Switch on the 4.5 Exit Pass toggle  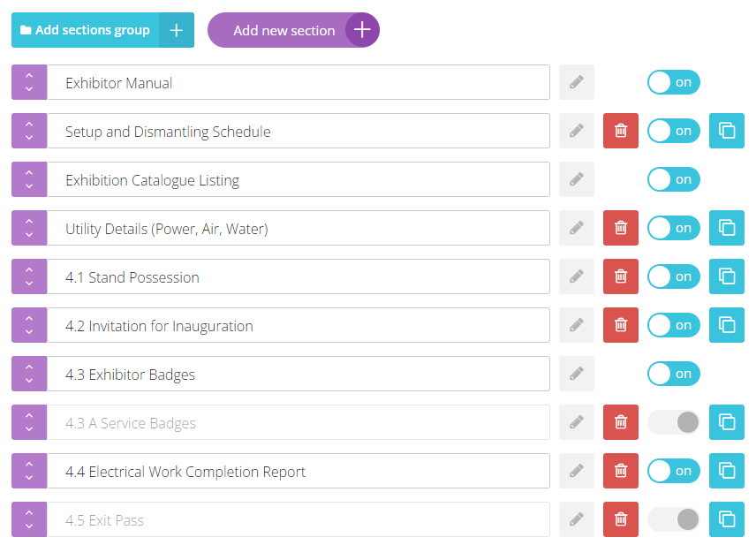click(674, 519)
